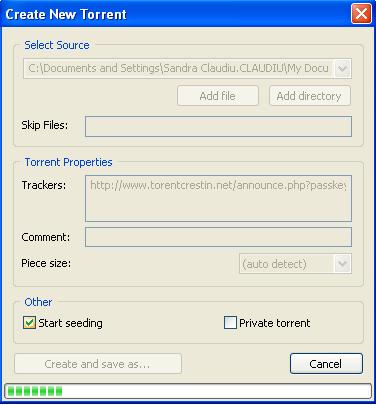
Task: Click the Add directory button
Action: (310, 96)
